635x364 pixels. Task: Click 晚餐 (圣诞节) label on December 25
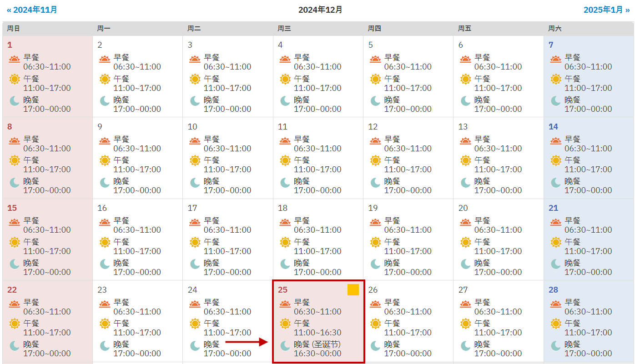[x=317, y=344]
